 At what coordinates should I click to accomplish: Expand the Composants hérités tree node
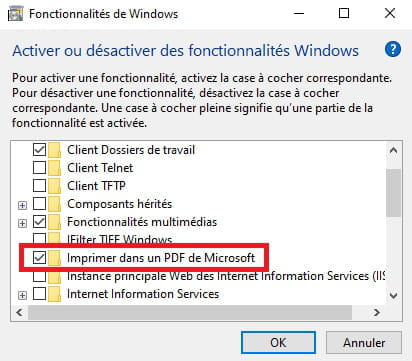22,205
